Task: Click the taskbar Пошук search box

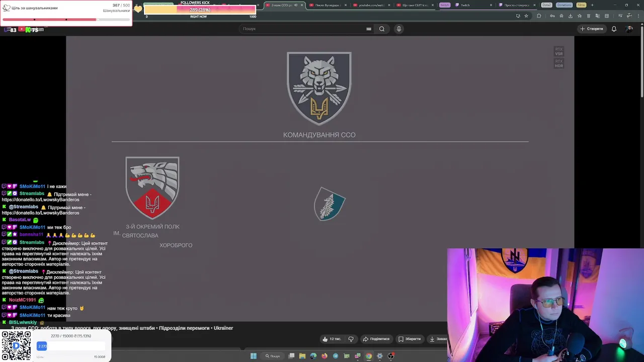Action: [x=273, y=356]
